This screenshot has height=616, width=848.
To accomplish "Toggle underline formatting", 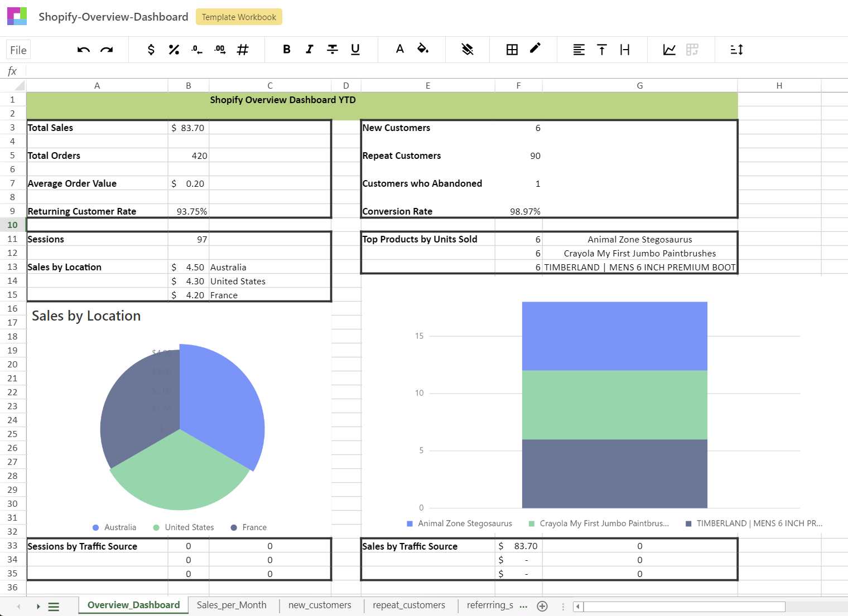I will (x=355, y=50).
